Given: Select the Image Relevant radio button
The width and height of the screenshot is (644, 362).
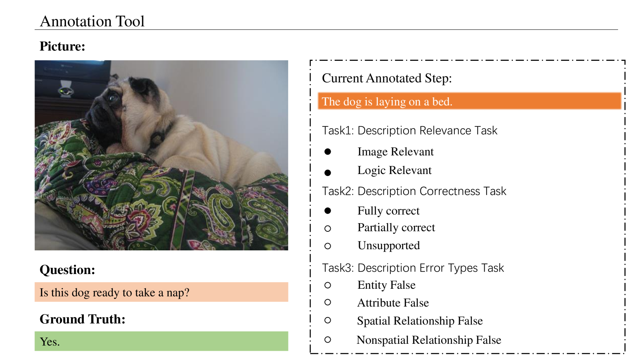Looking at the screenshot, I should click(328, 152).
